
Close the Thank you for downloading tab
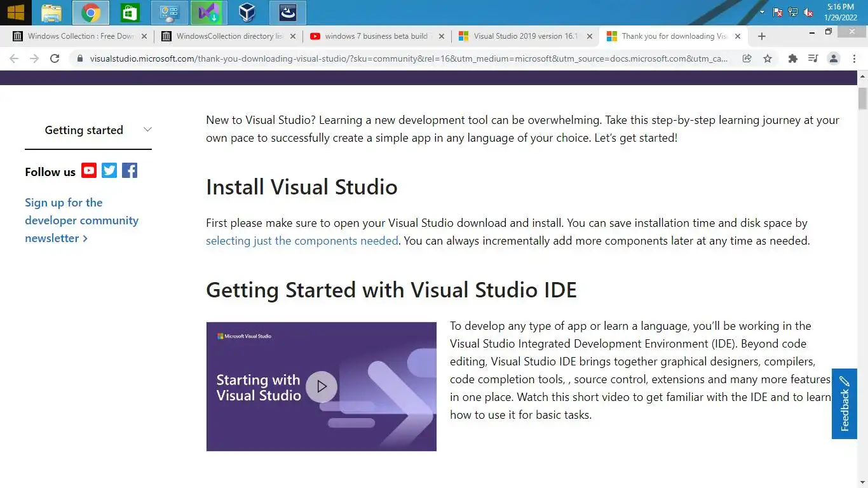click(x=738, y=36)
